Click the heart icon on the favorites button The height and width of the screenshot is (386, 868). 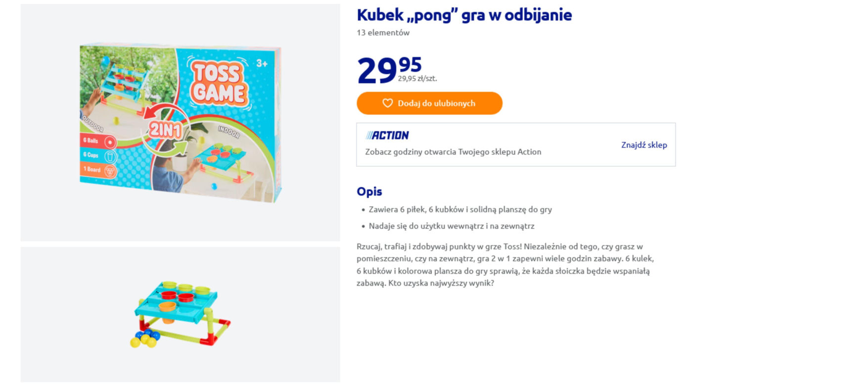387,103
